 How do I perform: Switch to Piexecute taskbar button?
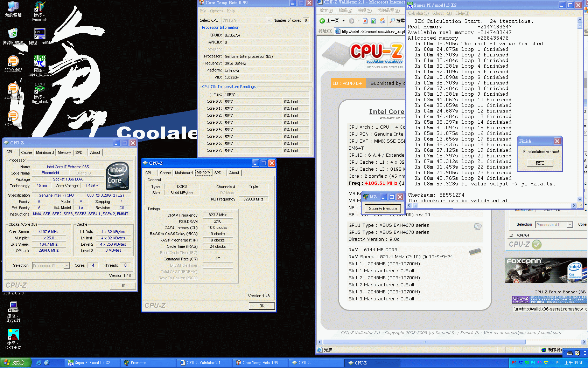click(x=148, y=363)
